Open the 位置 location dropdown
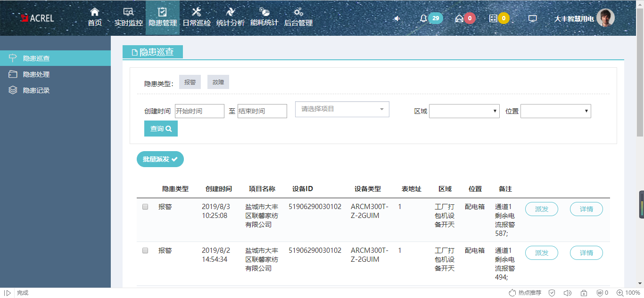Image resolution: width=644 pixels, height=298 pixels. [556, 111]
